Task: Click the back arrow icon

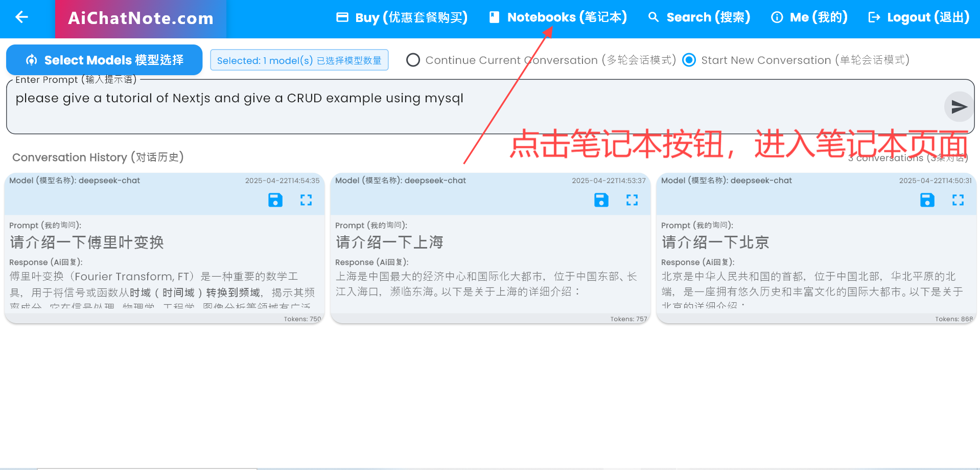Action: pyautogui.click(x=21, y=17)
